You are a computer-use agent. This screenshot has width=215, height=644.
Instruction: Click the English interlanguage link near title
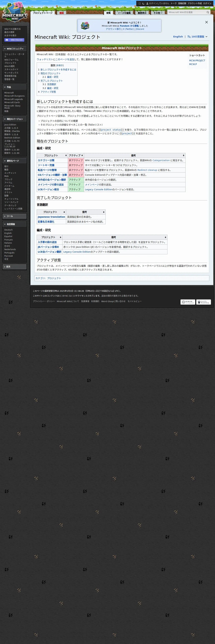[x=178, y=37]
